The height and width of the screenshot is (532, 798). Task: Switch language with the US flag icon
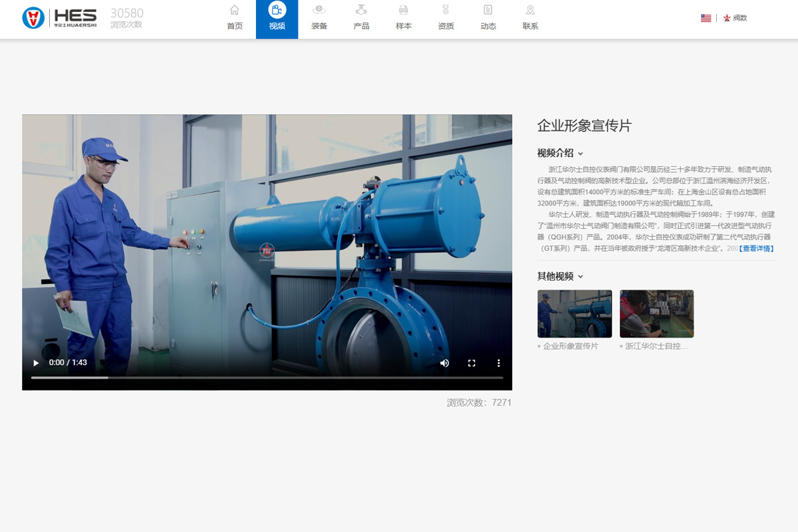coord(706,18)
